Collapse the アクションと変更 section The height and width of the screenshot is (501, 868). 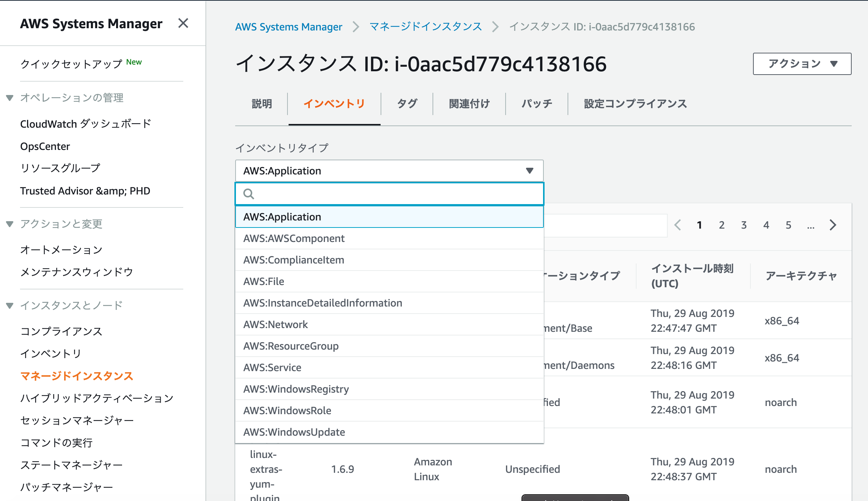[10, 224]
